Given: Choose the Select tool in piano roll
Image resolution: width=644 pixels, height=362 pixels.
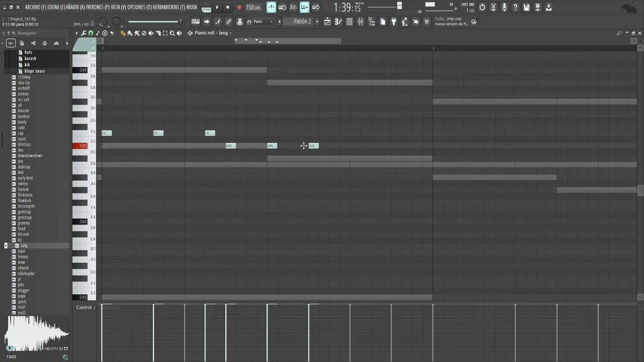Looking at the screenshot, I should (165, 33).
